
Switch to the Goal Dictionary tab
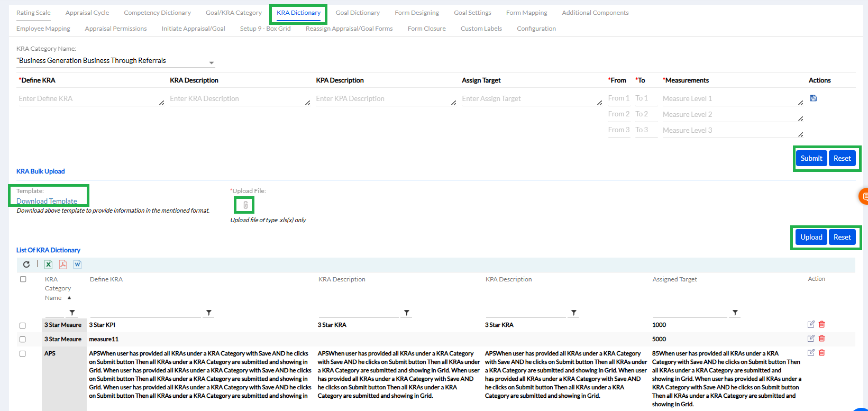coord(358,13)
